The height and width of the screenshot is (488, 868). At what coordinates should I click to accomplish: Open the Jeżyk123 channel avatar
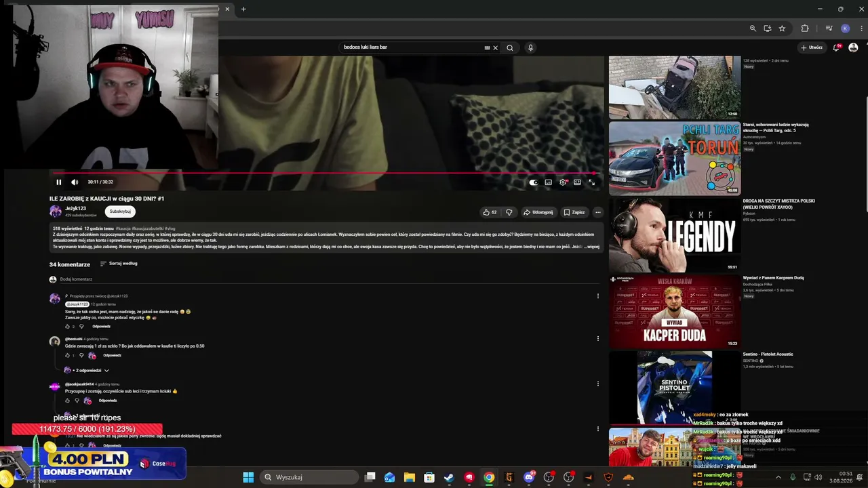(x=56, y=211)
